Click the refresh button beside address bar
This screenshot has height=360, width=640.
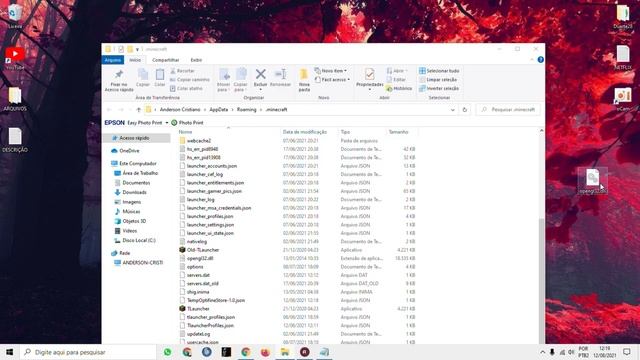coord(464,110)
